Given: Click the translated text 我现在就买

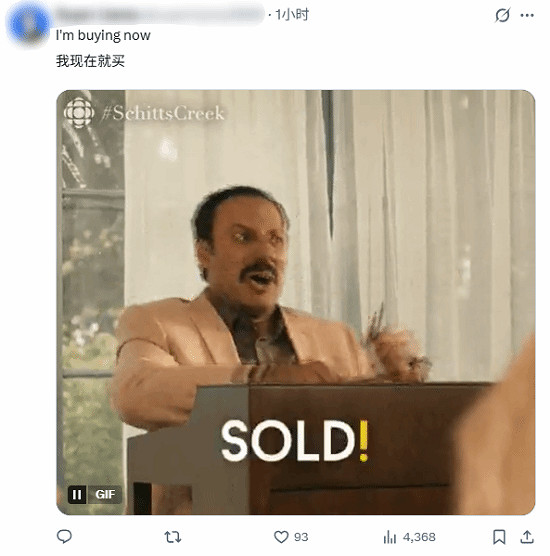Looking at the screenshot, I should tap(90, 61).
